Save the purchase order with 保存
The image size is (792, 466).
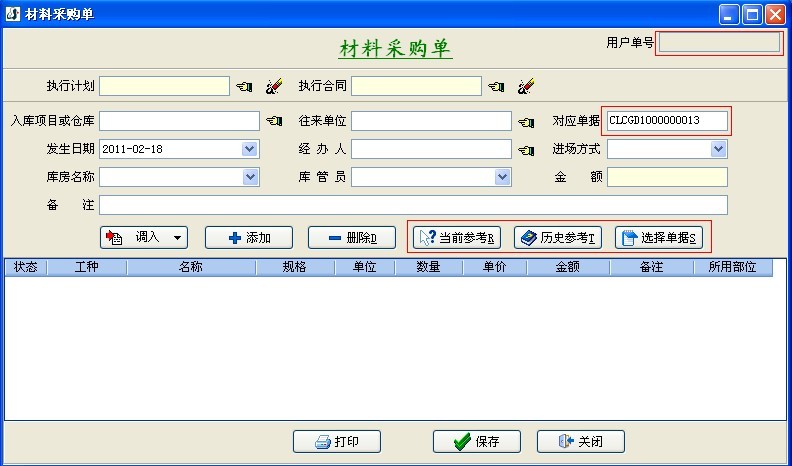[x=476, y=442]
